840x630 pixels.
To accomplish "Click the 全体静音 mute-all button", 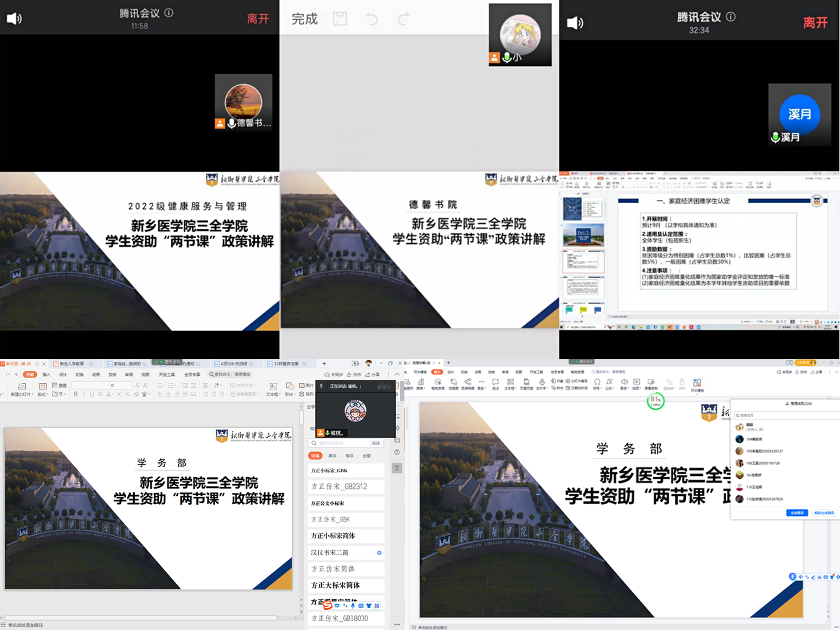I will [x=796, y=513].
